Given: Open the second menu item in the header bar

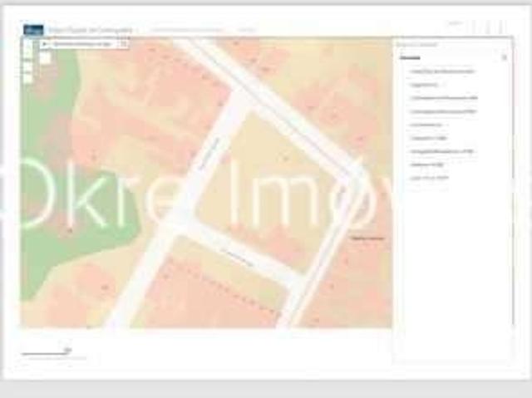Looking at the screenshot, I should point(247,30).
